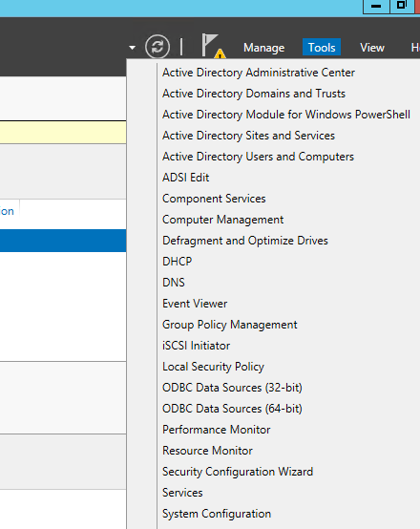The image size is (420, 529).
Task: Open Group Policy Management
Action: coord(230,325)
